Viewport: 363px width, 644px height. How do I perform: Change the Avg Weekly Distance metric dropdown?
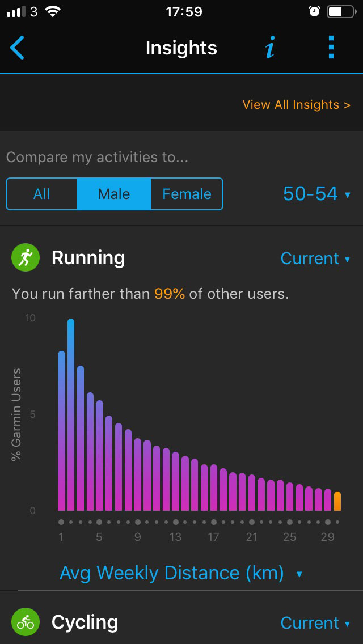(180, 573)
